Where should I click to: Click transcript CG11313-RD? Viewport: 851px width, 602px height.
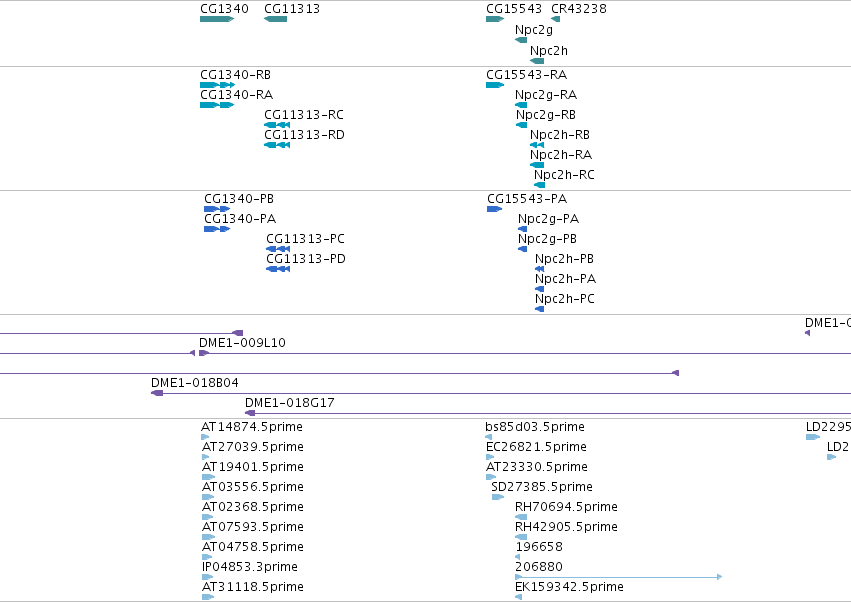(x=277, y=145)
